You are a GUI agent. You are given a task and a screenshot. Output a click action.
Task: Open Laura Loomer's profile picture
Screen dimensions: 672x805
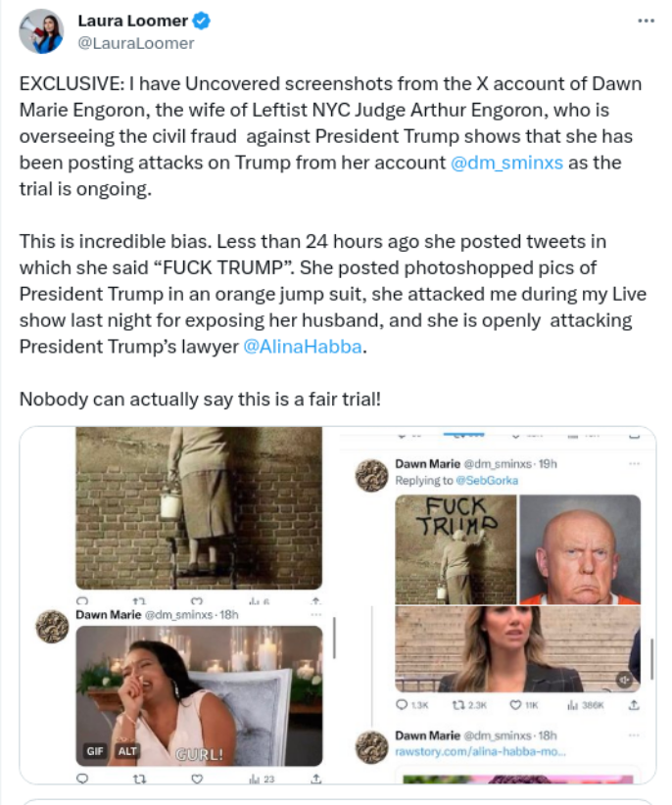pyautogui.click(x=40, y=31)
